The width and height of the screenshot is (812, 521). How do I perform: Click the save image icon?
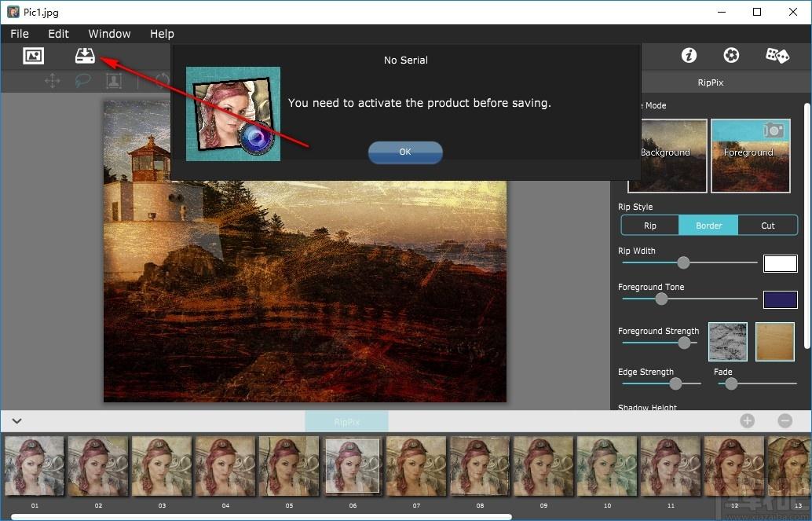click(85, 56)
